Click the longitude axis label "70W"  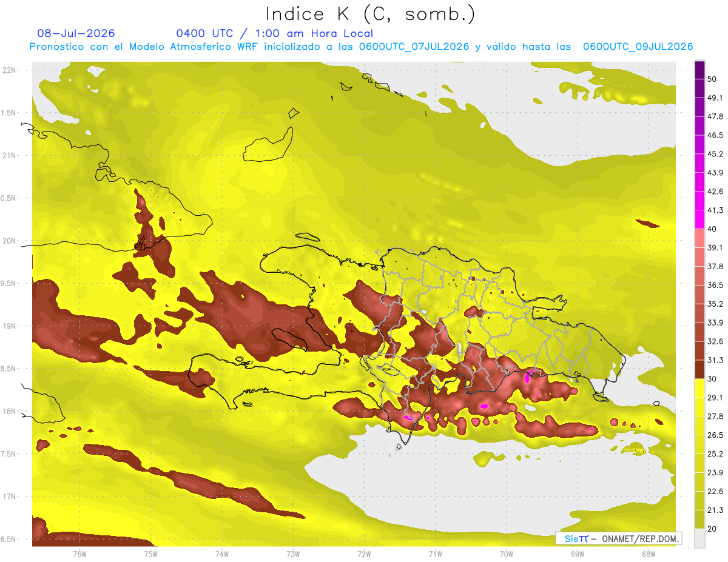(x=507, y=554)
